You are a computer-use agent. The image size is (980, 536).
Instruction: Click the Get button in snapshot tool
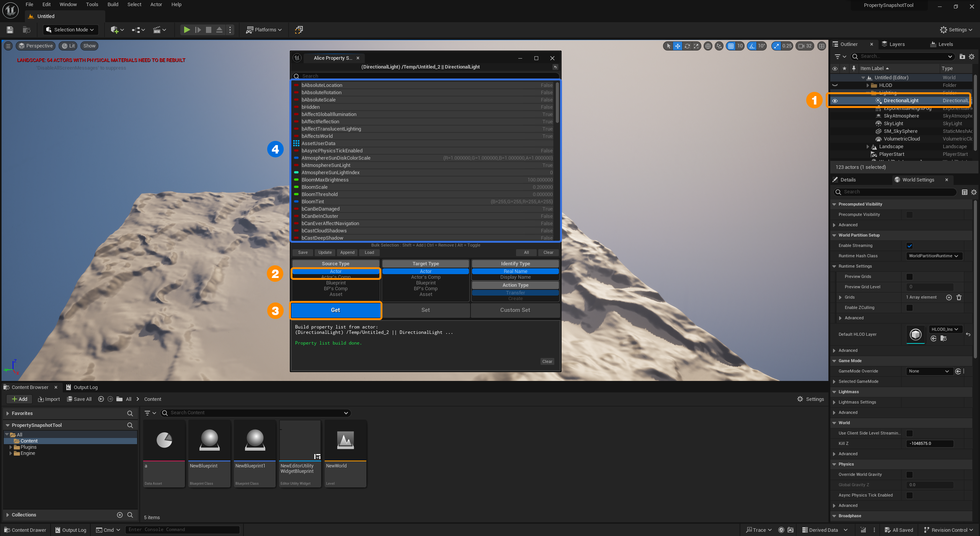pyautogui.click(x=336, y=310)
